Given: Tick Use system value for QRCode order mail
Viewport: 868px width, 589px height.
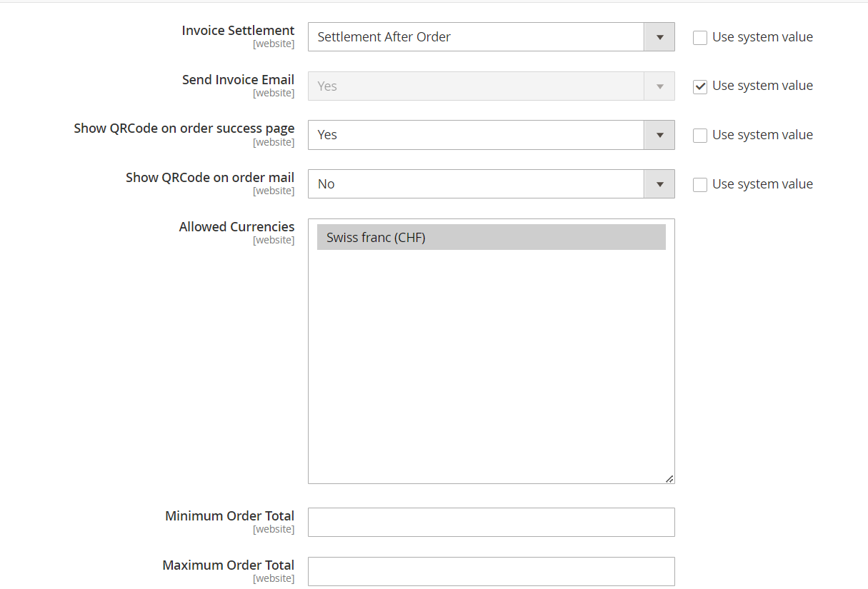Looking at the screenshot, I should pos(700,185).
